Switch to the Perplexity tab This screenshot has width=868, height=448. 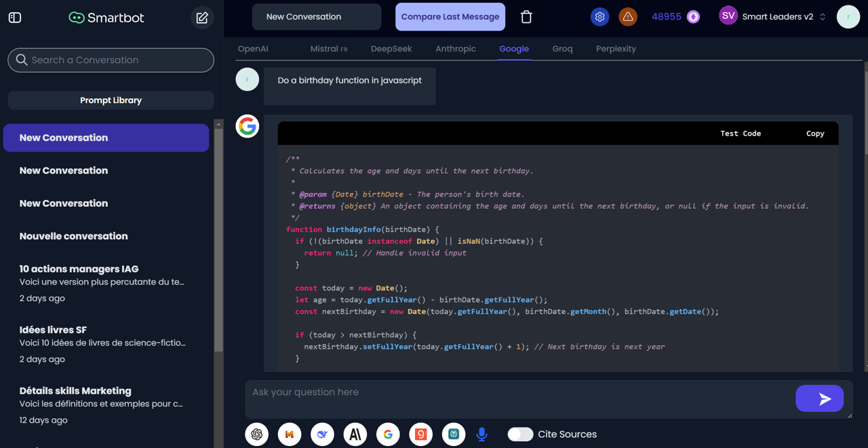(616, 49)
